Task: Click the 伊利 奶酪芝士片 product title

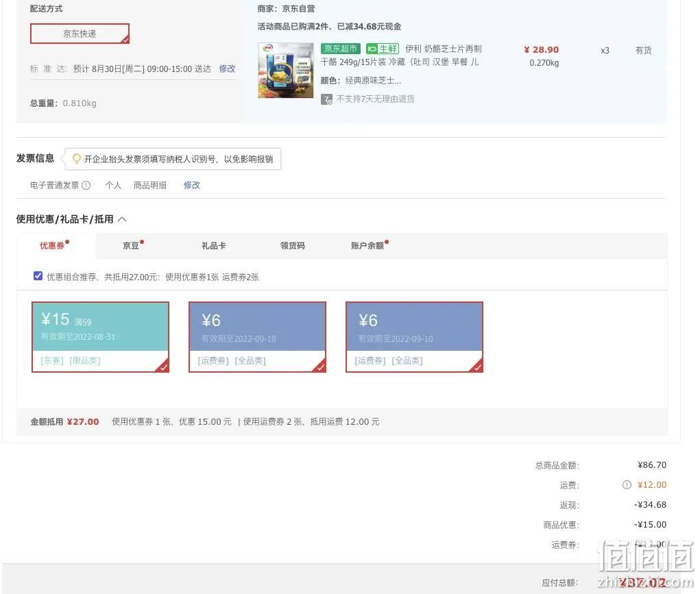Action: coord(400,55)
